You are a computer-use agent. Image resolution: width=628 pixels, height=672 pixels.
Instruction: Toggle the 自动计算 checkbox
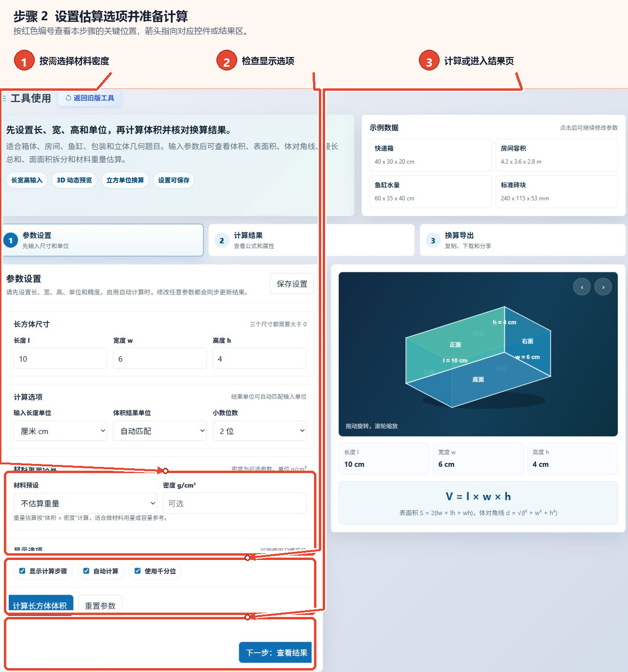click(x=86, y=571)
